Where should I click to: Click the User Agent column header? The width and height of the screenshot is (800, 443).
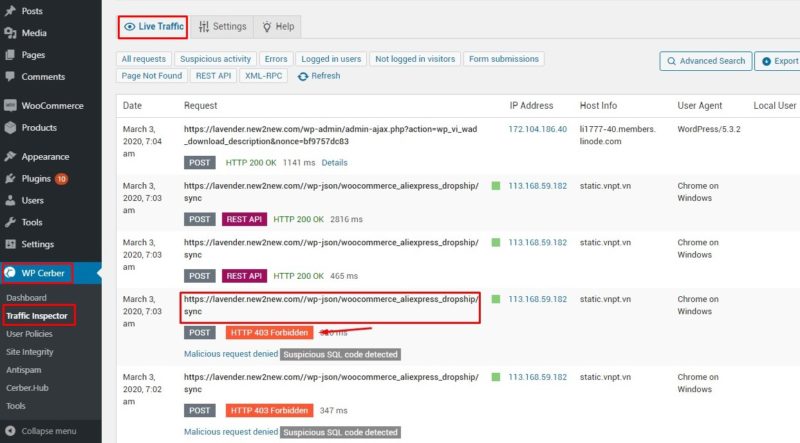tap(699, 106)
